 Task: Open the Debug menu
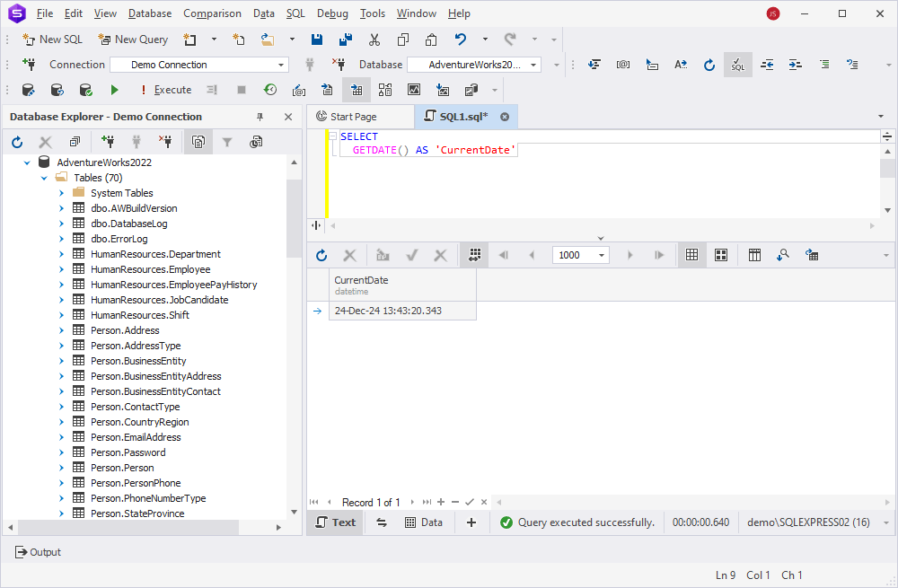click(x=332, y=13)
